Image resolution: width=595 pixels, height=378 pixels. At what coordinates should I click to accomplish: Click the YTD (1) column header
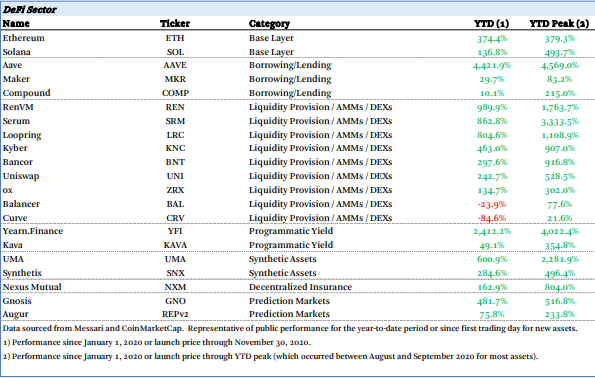(491, 24)
